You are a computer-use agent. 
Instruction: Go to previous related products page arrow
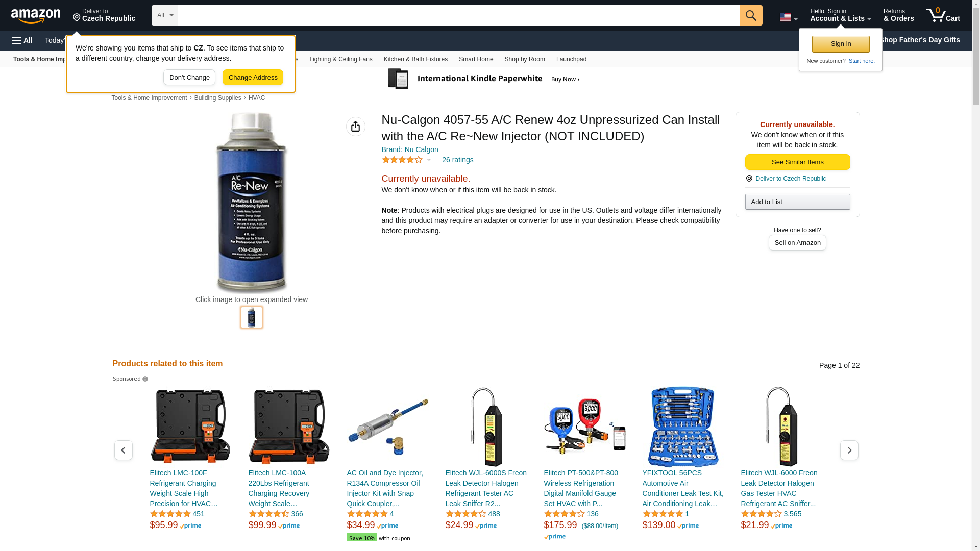click(123, 450)
